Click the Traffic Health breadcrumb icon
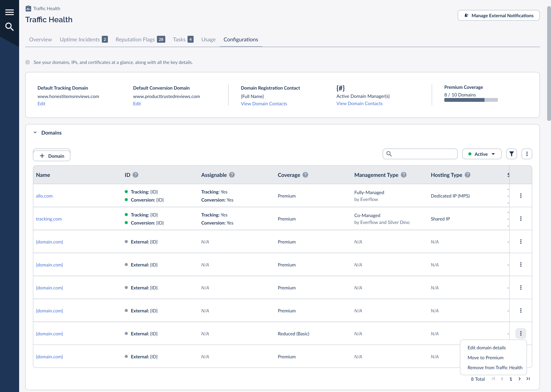The height and width of the screenshot is (392, 551). click(28, 8)
